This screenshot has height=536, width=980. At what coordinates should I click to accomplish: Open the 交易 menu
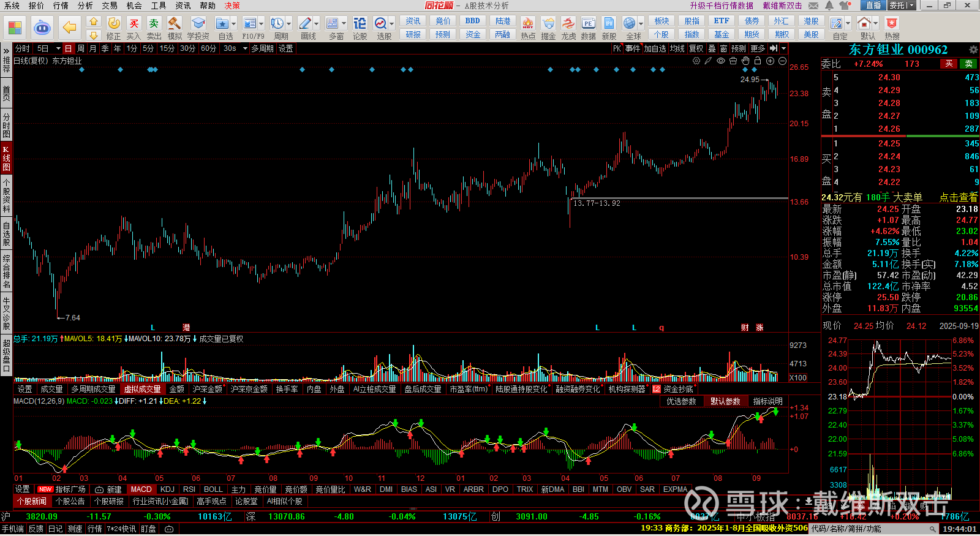(x=110, y=6)
